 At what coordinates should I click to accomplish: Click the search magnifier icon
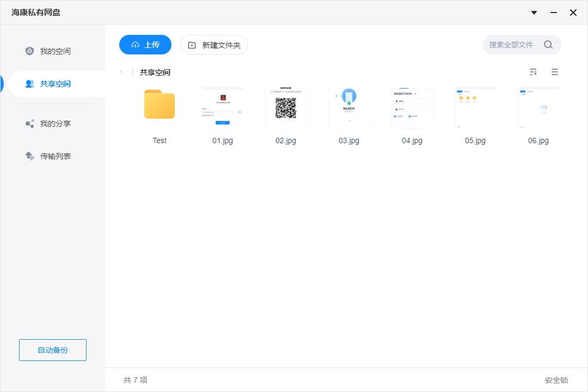[x=548, y=45]
